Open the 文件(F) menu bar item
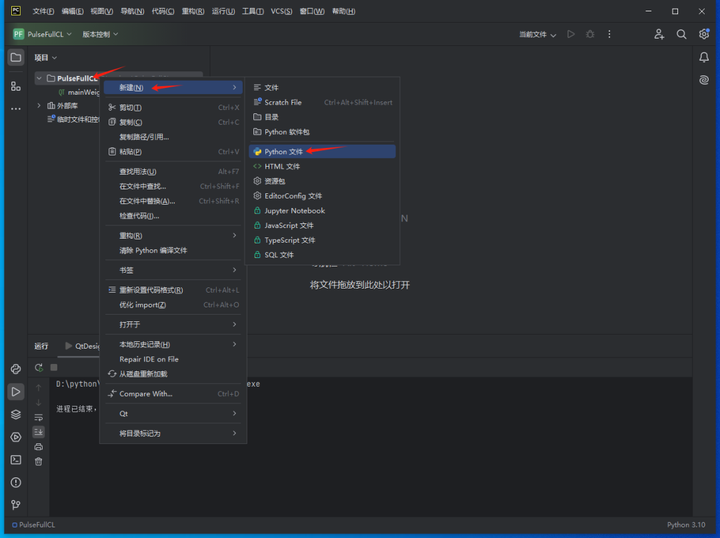This screenshot has height=538, width=720. tap(43, 11)
